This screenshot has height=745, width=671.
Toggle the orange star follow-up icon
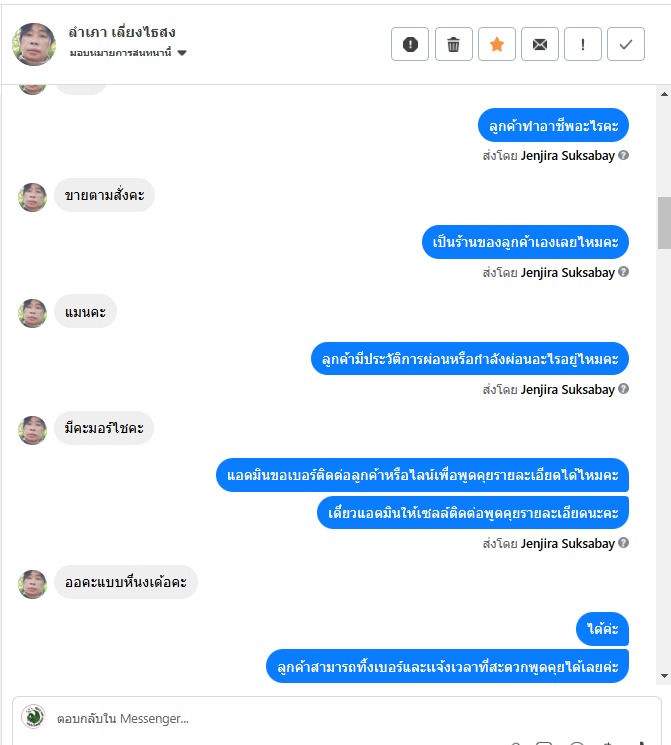point(497,44)
